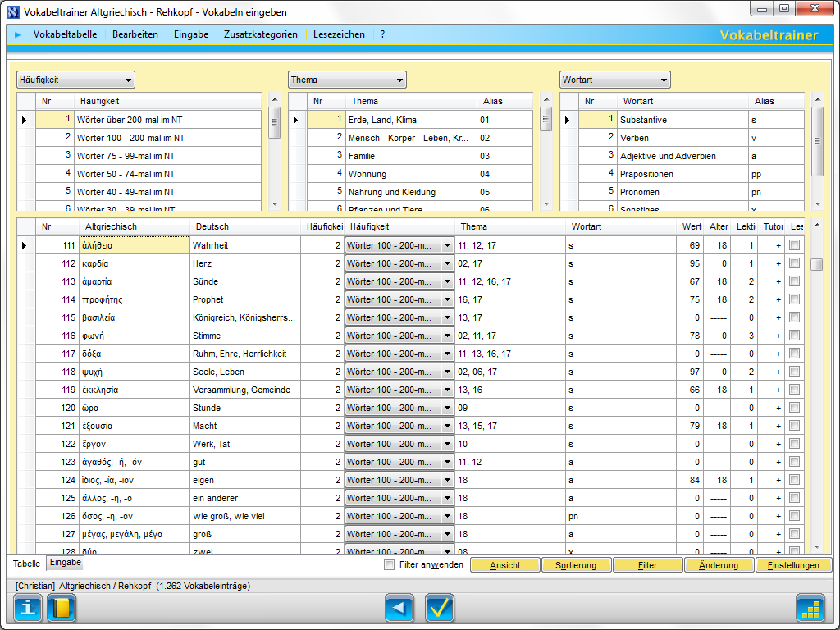Click the Änderung button
The height and width of the screenshot is (630, 840).
point(719,565)
